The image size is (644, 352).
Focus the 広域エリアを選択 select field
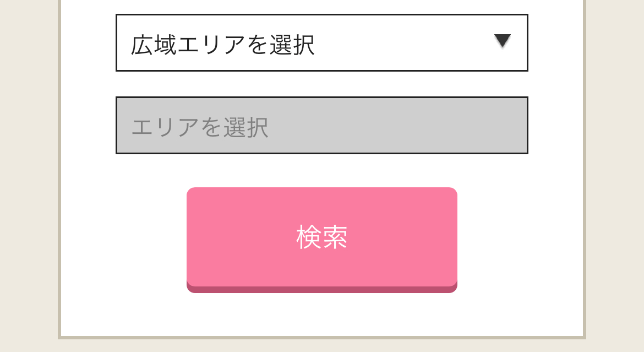click(321, 43)
